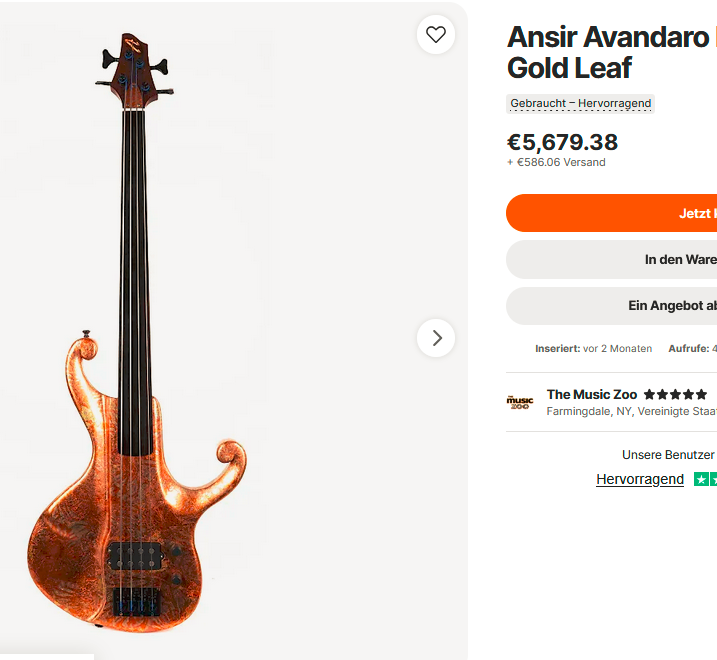Open The Music Zoo seller link
Image resolution: width=717 pixels, height=660 pixels.
591,395
